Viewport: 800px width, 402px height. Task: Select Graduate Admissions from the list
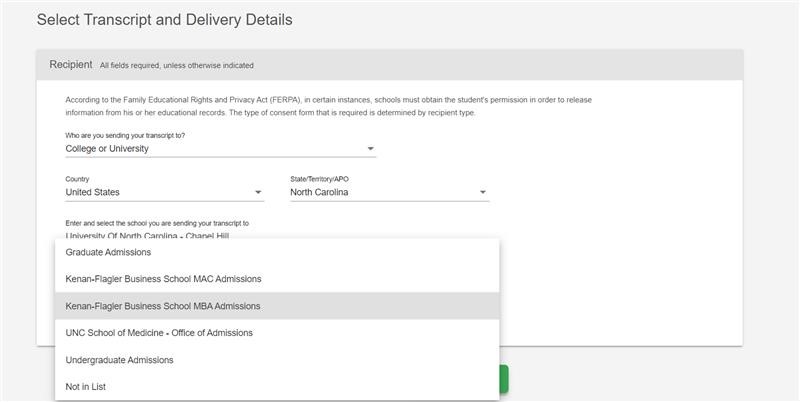pos(108,252)
